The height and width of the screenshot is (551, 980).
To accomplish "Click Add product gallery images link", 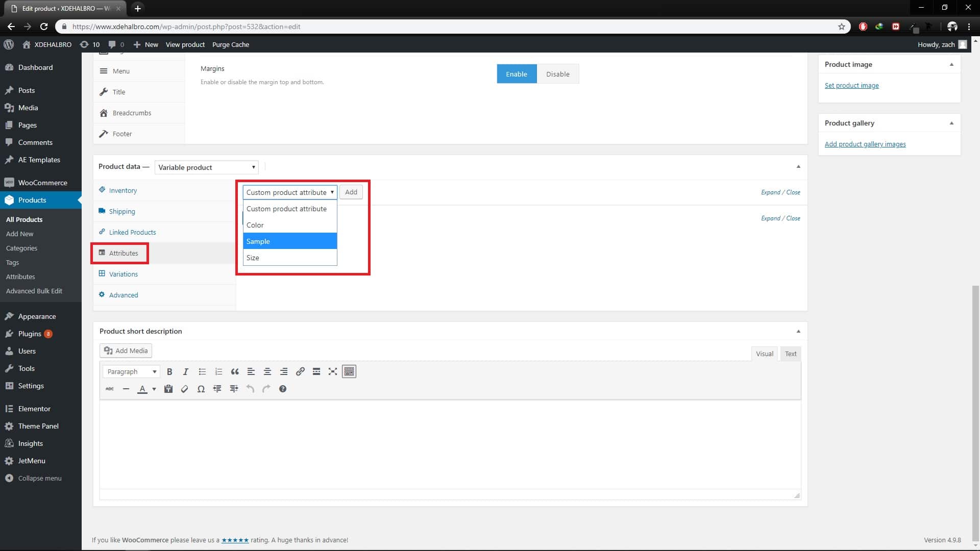I will pyautogui.click(x=865, y=144).
